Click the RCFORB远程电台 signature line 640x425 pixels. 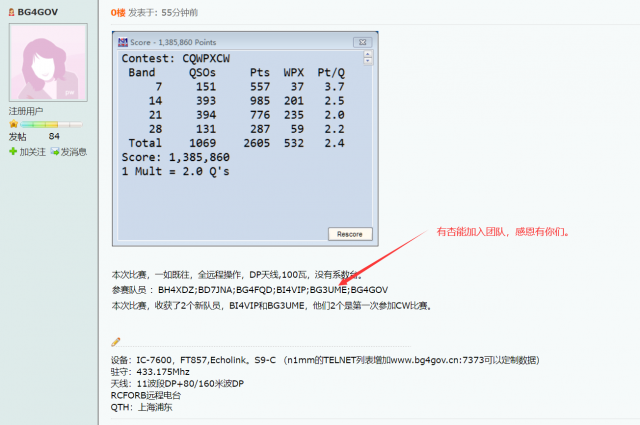pos(146,395)
